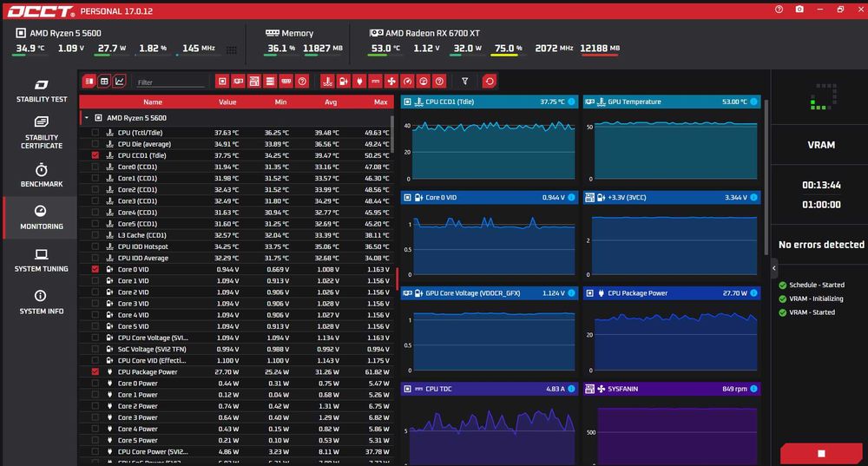Open the System Info section
Screen dimensions: 868x466
[42, 303]
